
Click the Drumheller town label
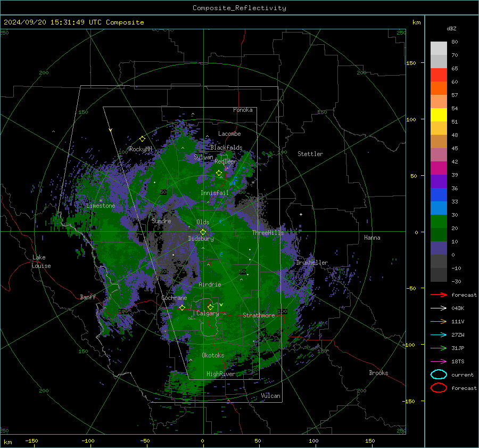pos(312,263)
